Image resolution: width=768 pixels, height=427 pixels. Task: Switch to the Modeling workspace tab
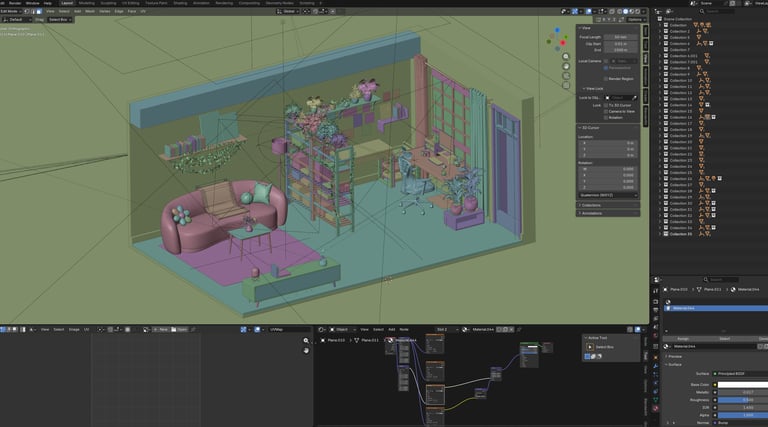click(87, 3)
